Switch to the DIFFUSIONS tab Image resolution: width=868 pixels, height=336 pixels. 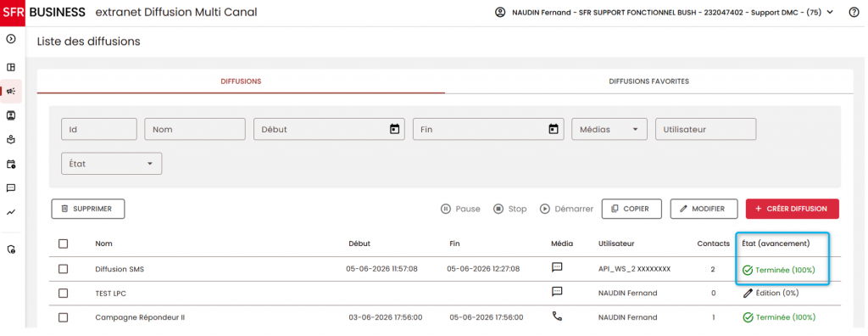241,81
